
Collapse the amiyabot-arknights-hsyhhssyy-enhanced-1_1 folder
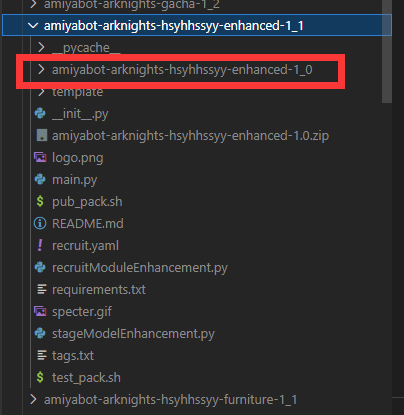[33, 26]
